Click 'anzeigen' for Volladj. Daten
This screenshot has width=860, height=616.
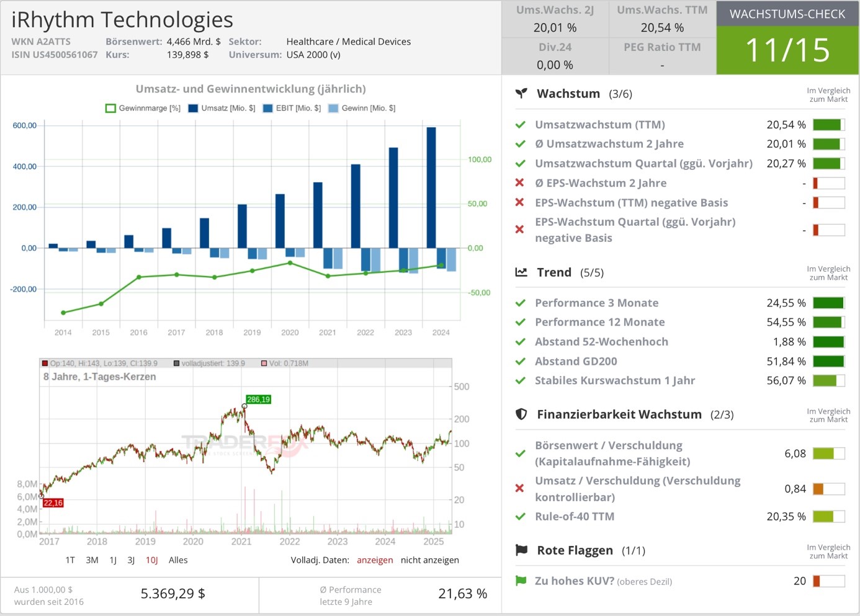click(375, 560)
